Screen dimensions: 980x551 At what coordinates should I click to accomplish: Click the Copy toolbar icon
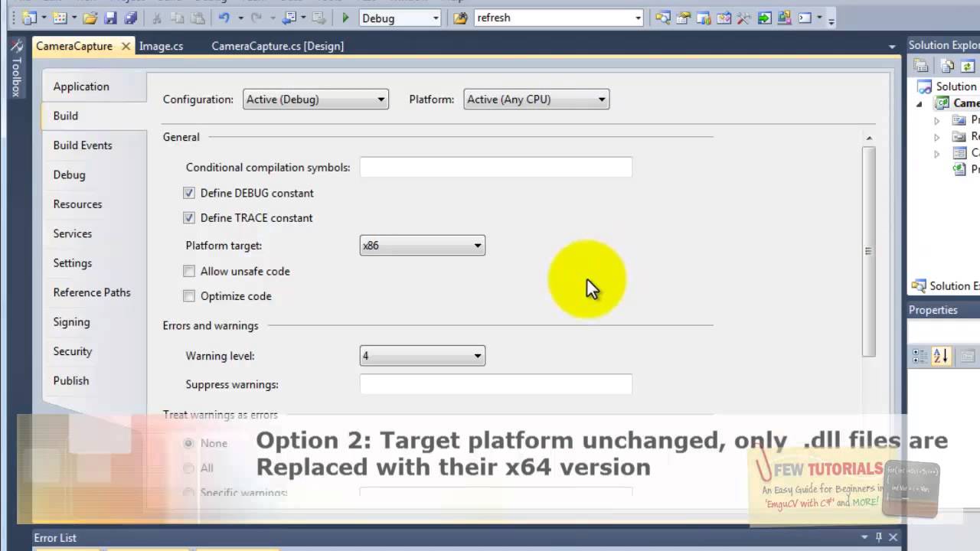tap(177, 18)
